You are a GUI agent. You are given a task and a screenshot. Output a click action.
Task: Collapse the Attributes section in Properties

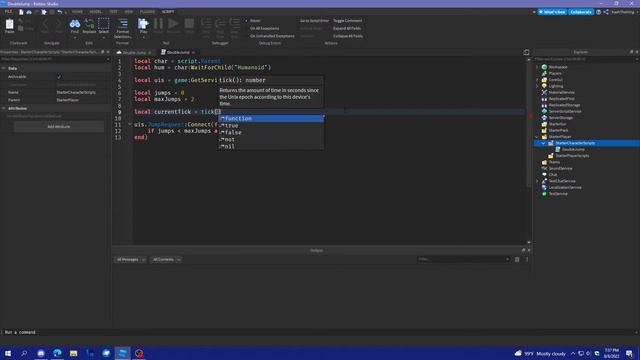pyautogui.click(x=4, y=108)
